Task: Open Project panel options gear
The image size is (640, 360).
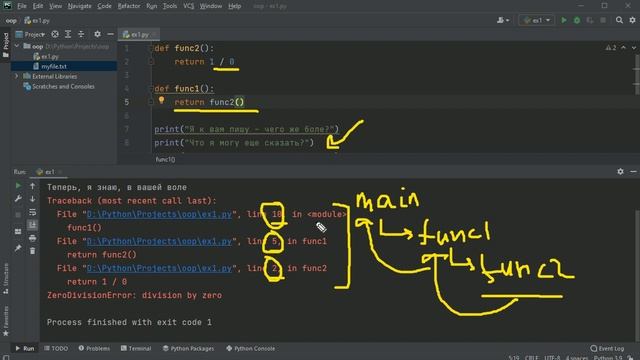Action: [x=97, y=34]
